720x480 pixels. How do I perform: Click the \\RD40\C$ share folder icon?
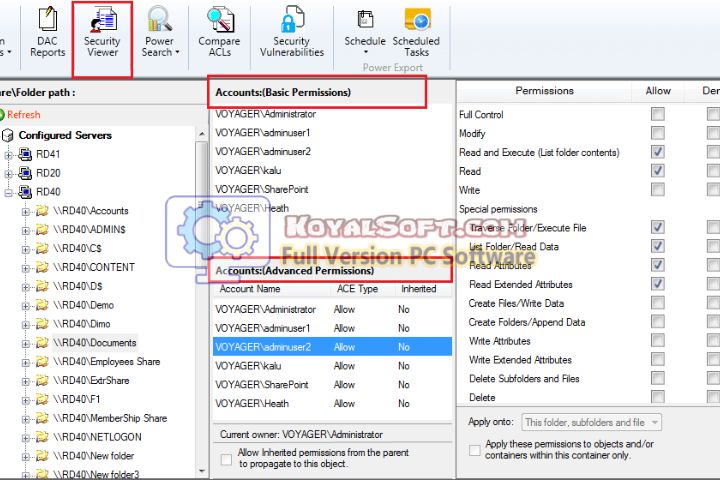tap(42, 248)
